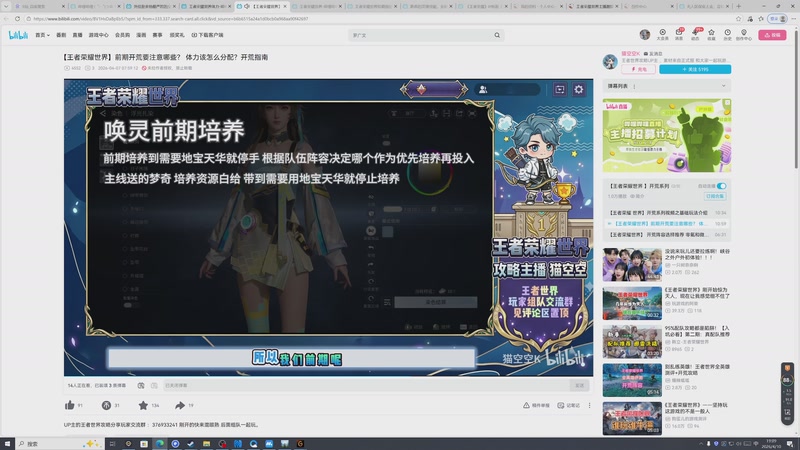Viewport: 800px width, 450px height.
Task: Open browser profile button in toolbar
Action: (x=778, y=19)
